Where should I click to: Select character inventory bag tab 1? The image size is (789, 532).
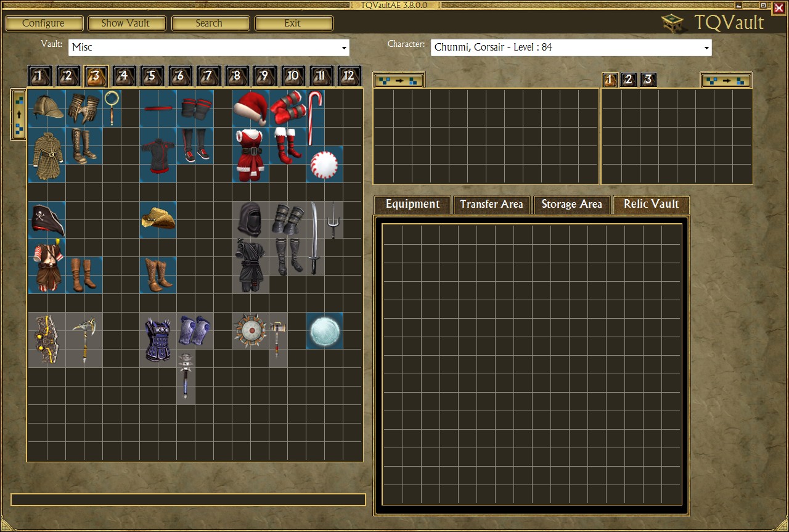pos(610,80)
